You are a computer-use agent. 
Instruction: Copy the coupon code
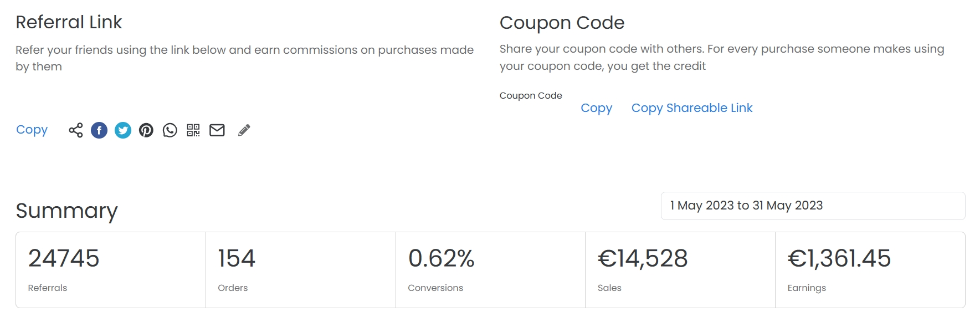click(596, 108)
